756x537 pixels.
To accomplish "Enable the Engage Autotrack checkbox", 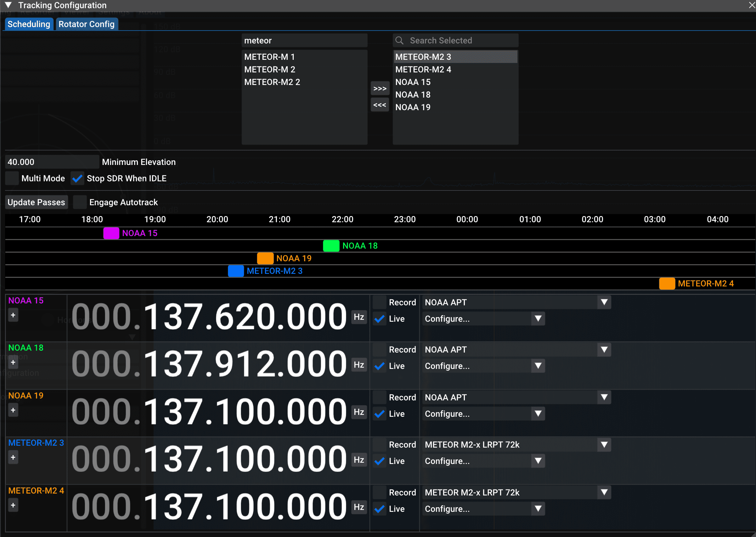I will click(x=80, y=202).
